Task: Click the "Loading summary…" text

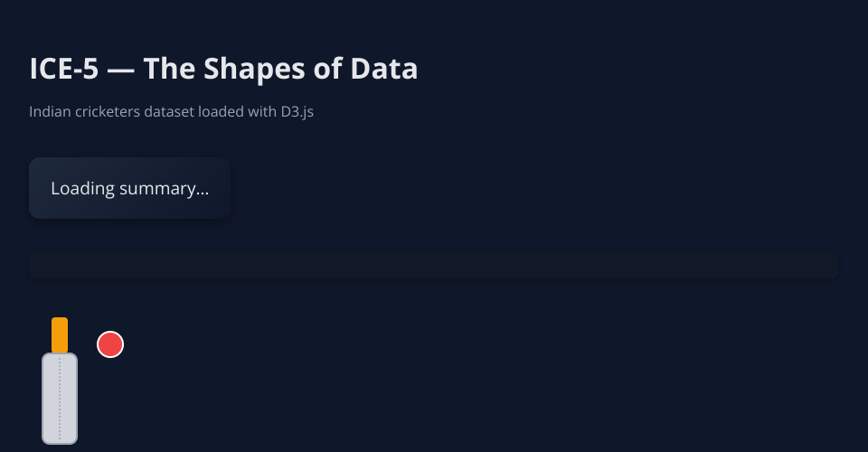Action: coord(129,189)
